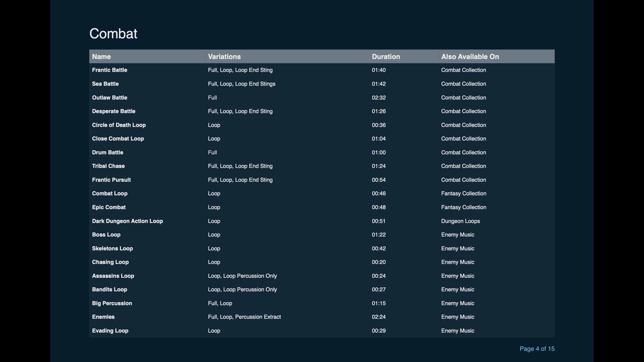Viewport: 644px width, 362px height.
Task: Open the Tribal Chase track
Action: (108, 166)
